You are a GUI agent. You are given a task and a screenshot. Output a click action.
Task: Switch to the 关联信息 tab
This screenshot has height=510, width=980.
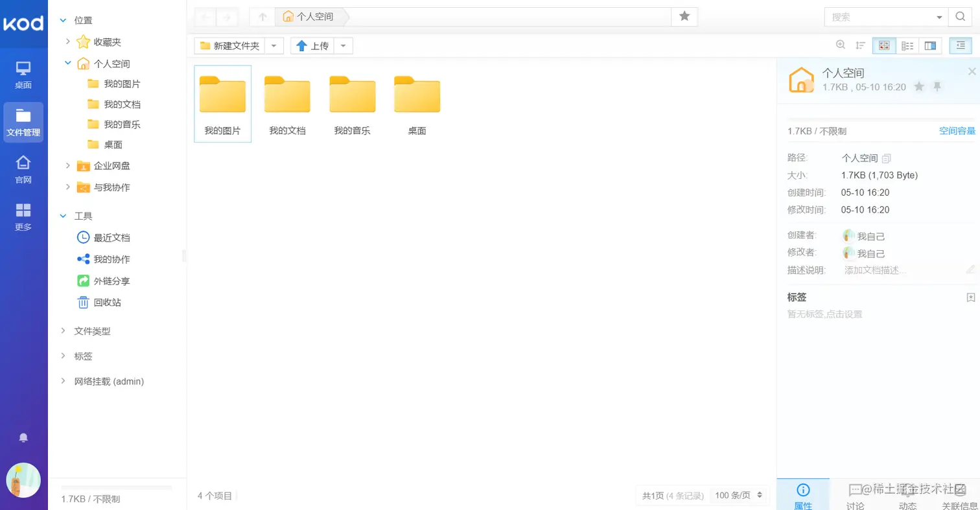(x=960, y=495)
